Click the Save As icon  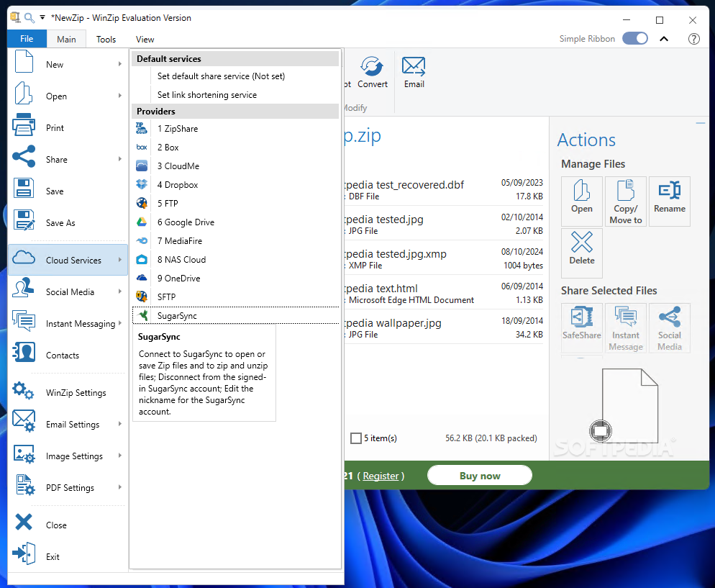[24, 220]
